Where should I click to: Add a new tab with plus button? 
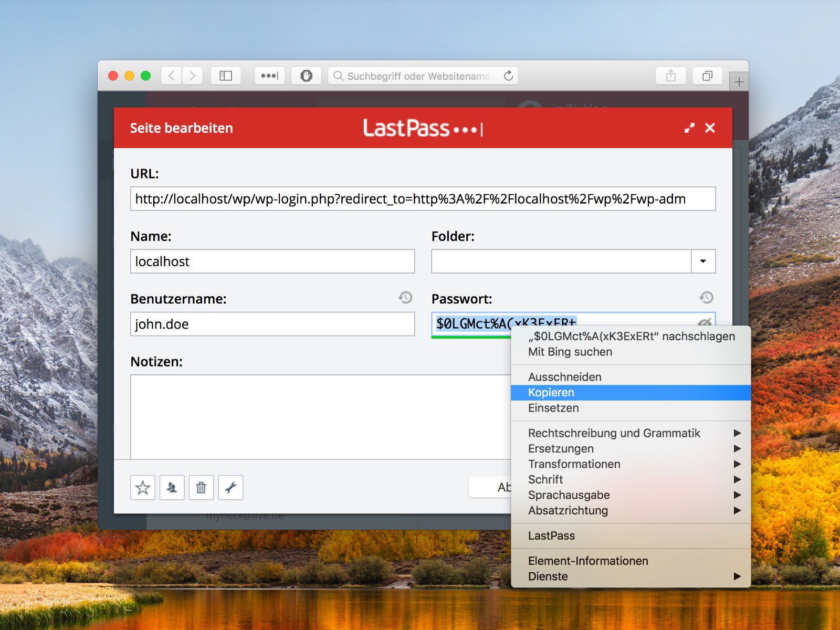click(x=739, y=82)
